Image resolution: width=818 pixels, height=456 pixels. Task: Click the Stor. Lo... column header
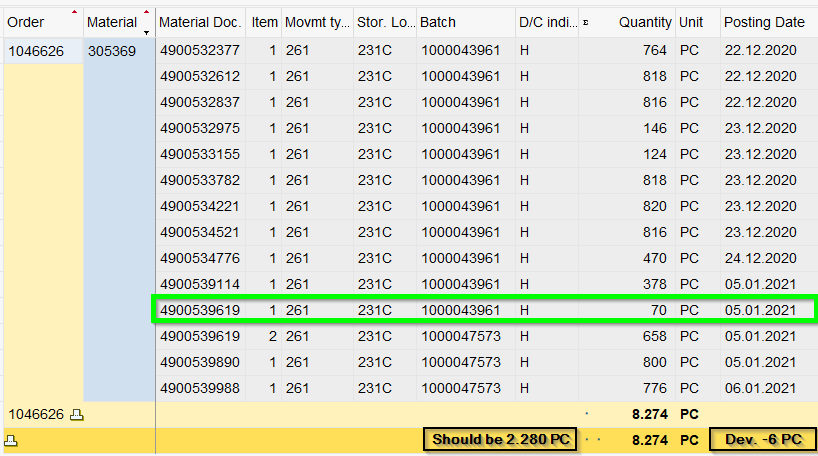tap(385, 22)
